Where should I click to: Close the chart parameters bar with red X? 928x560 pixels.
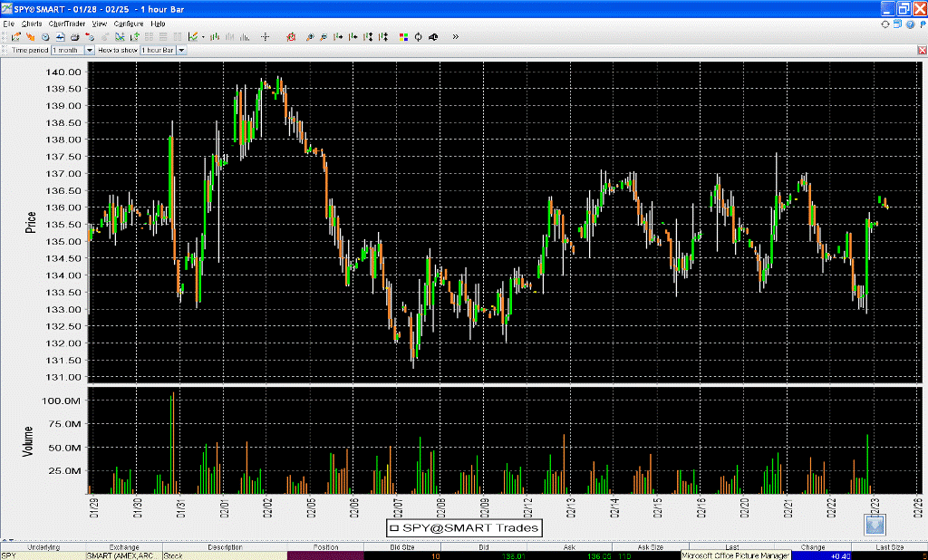click(x=922, y=51)
